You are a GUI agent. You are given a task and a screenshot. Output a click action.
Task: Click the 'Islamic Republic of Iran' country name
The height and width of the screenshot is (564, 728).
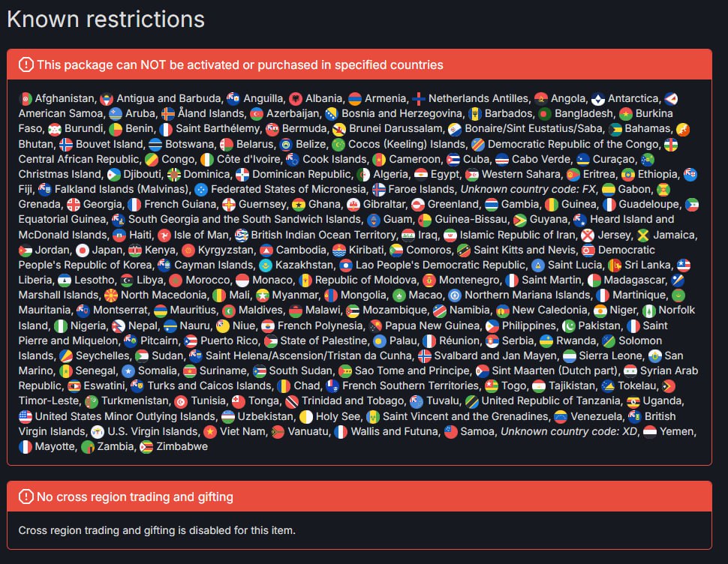click(518, 235)
